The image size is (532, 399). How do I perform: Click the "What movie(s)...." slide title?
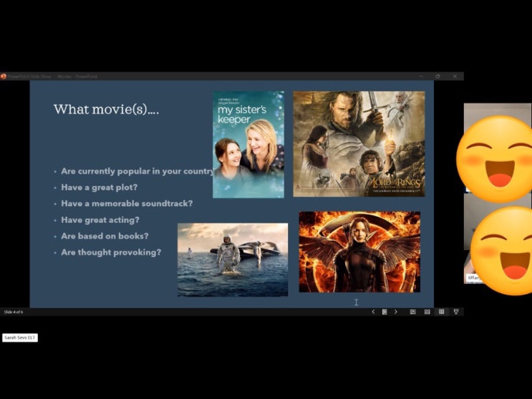pos(106,110)
